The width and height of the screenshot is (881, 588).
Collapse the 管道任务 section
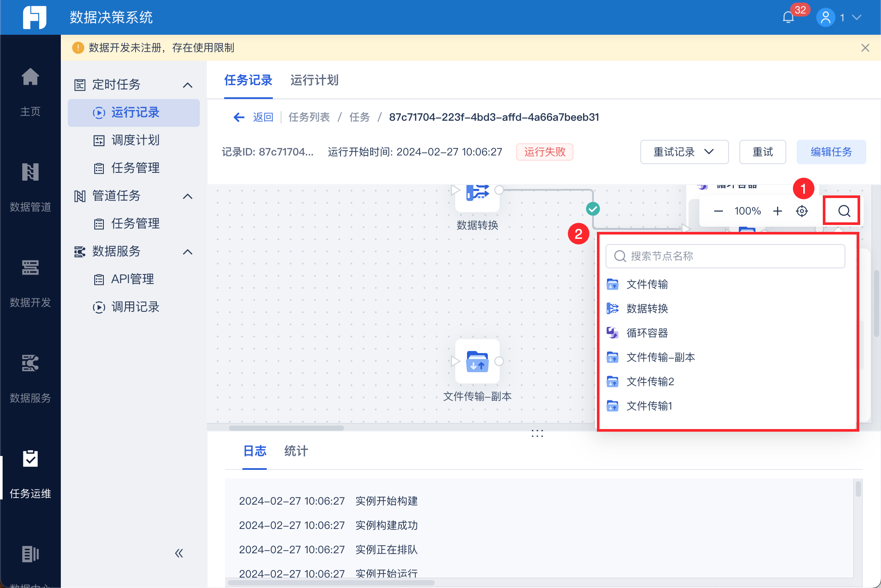click(x=187, y=196)
